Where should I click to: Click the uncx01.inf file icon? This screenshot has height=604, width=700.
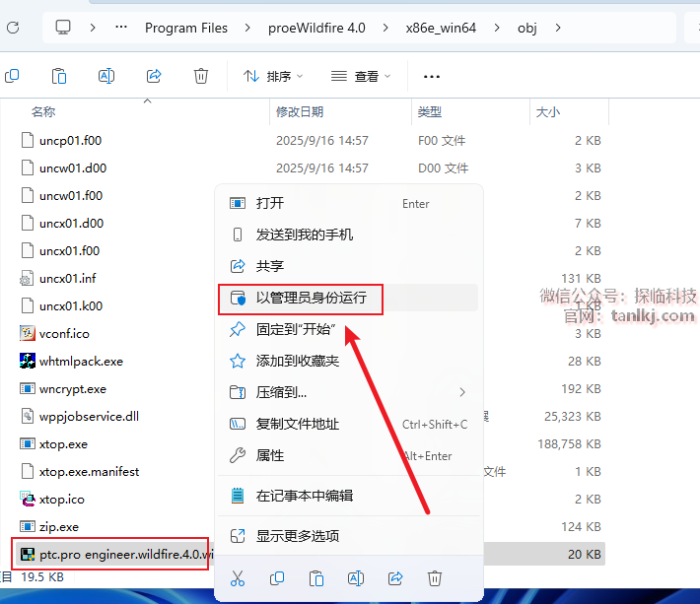[x=27, y=278]
